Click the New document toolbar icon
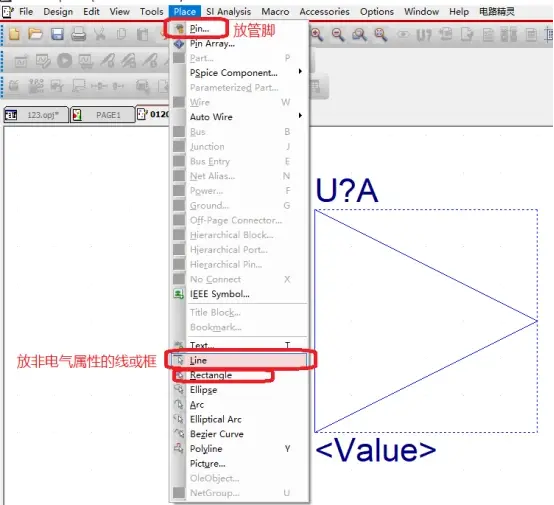Screen dimensions: 554x505 (x=14, y=34)
